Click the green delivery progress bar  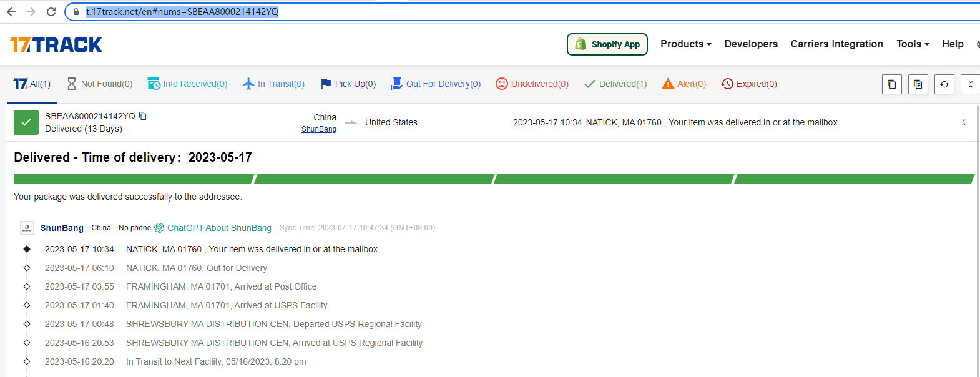pyautogui.click(x=493, y=179)
